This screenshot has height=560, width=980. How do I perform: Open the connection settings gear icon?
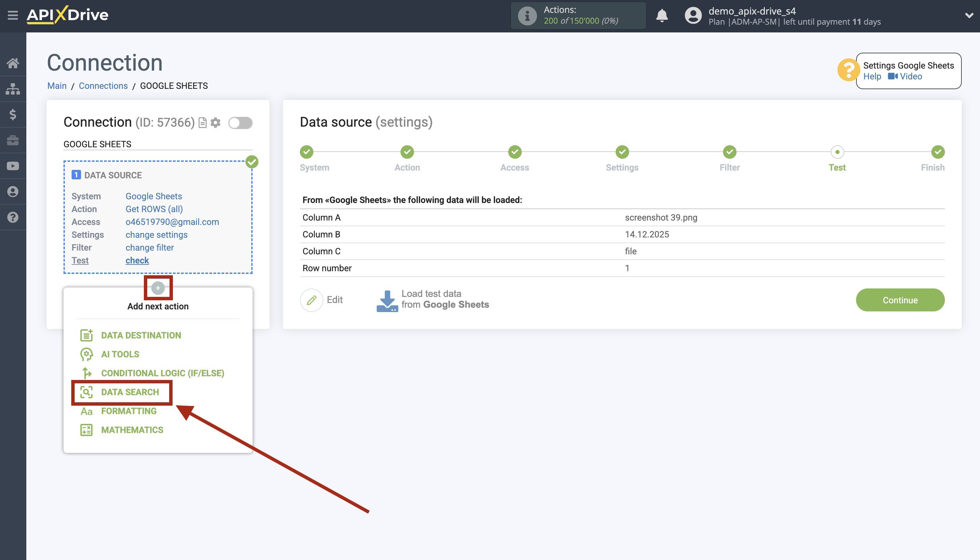click(216, 122)
